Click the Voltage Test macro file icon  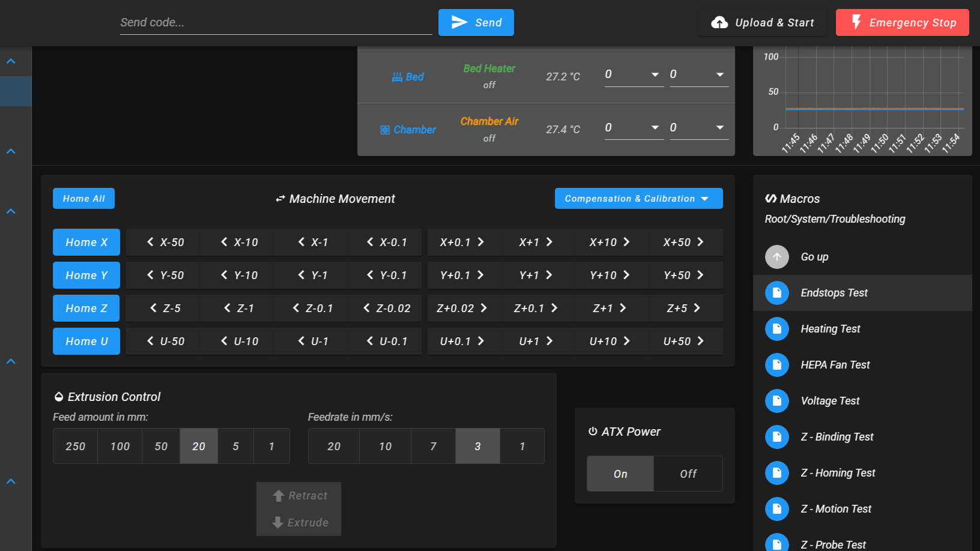777,401
